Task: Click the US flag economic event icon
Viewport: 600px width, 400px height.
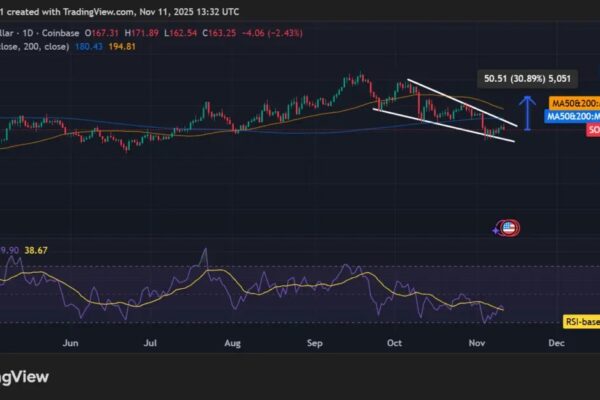Action: click(509, 228)
